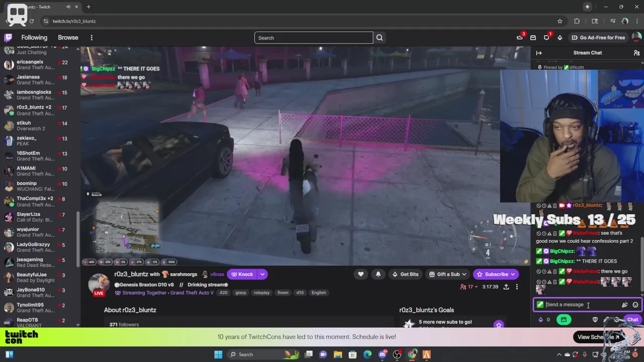This screenshot has width=644, height=362.
Task: Open SlayerLiza channel in sidebar
Action: pos(40,217)
